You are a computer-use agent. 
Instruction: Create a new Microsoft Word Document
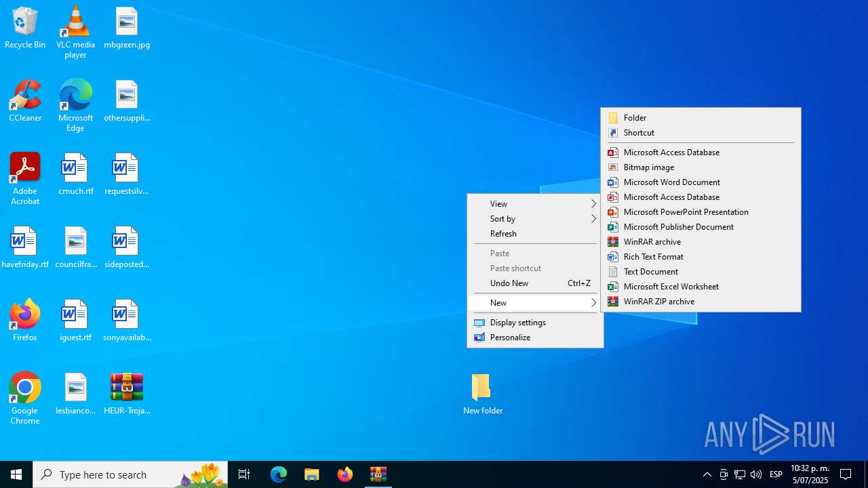pyautogui.click(x=701, y=182)
